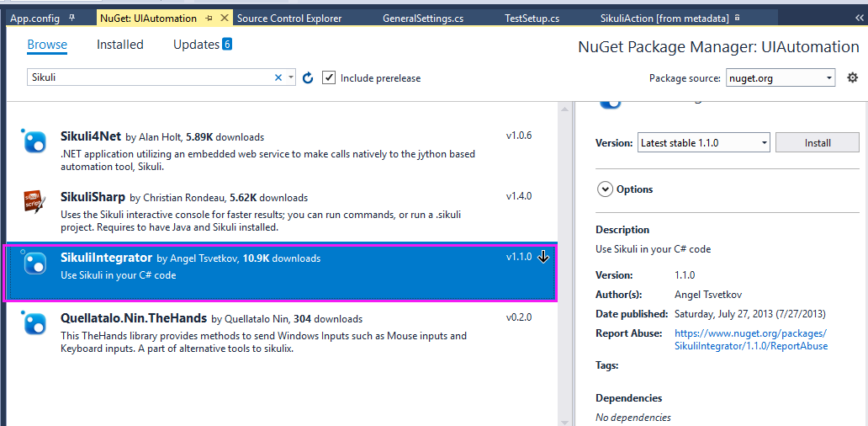Click version v1.0.6 of Sikuli4Net

coord(519,136)
